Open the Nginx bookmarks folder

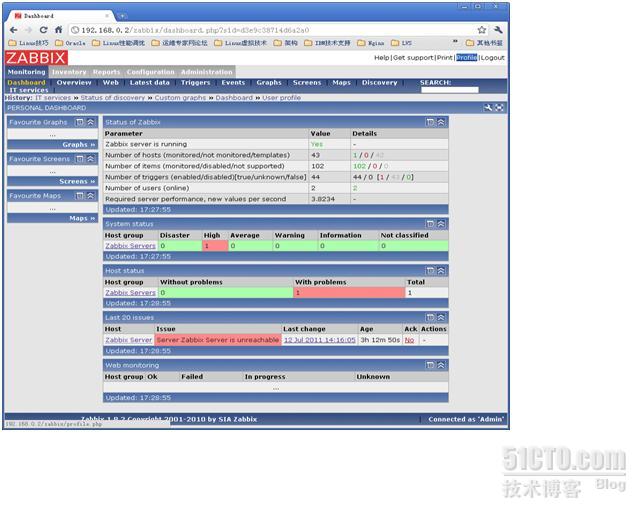(371, 43)
